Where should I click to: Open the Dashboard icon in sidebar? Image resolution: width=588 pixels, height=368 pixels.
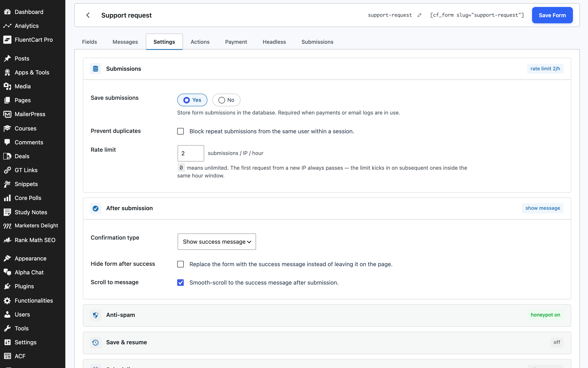click(7, 12)
